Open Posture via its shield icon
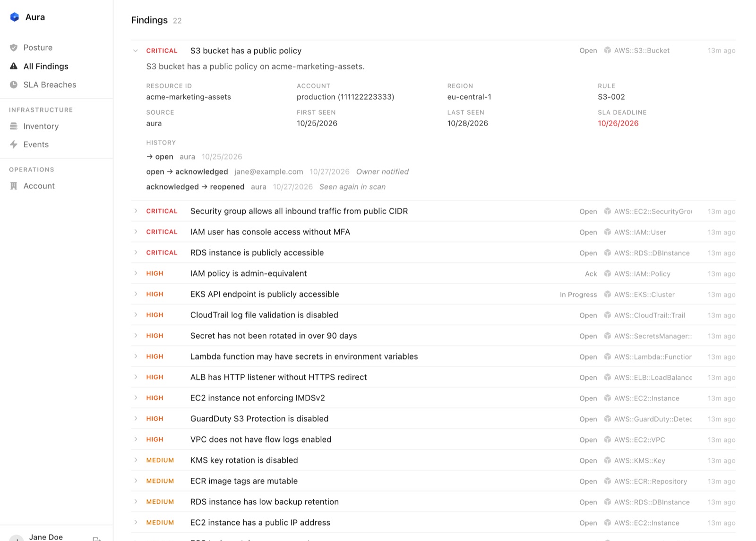756x541 pixels. coord(14,48)
